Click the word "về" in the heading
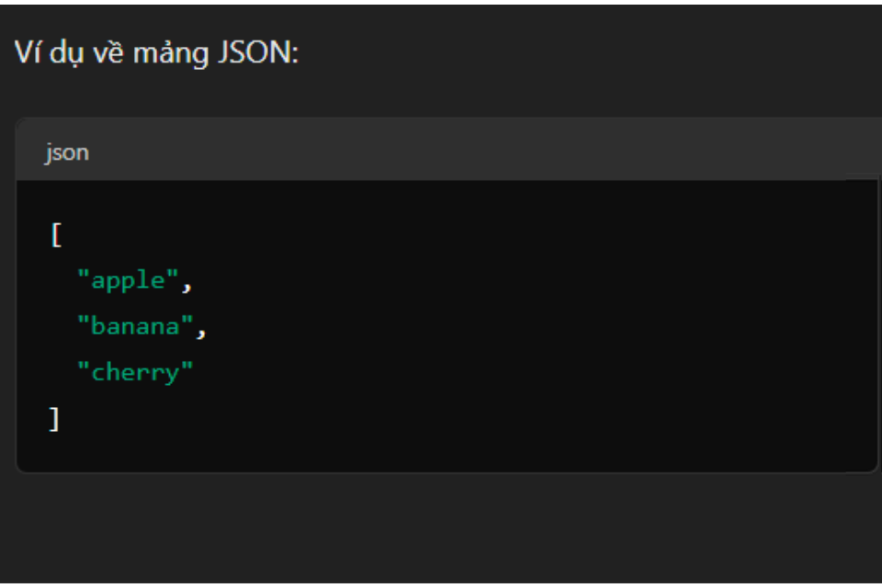Image resolution: width=882 pixels, height=588 pixels. point(113,52)
